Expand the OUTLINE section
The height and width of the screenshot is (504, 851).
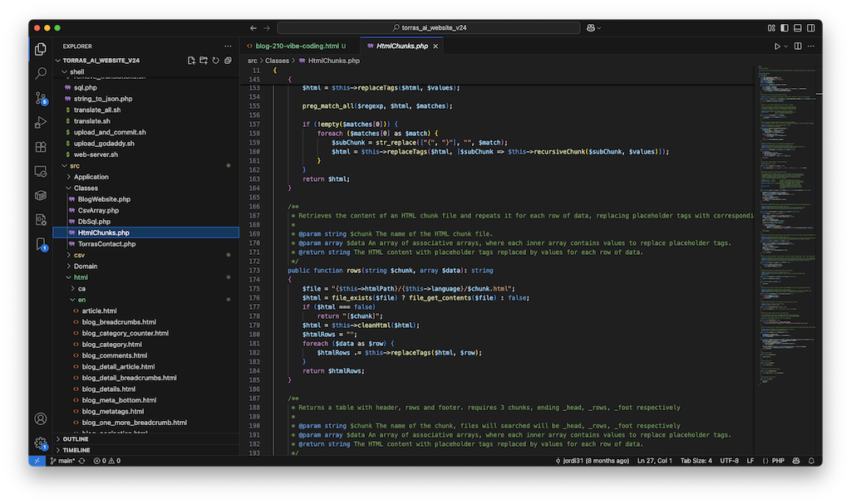76,439
